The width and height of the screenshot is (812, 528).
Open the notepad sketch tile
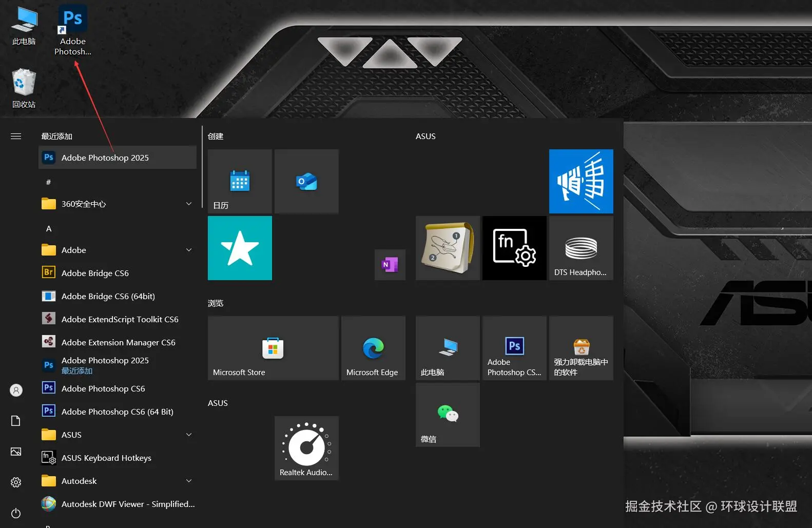click(448, 248)
